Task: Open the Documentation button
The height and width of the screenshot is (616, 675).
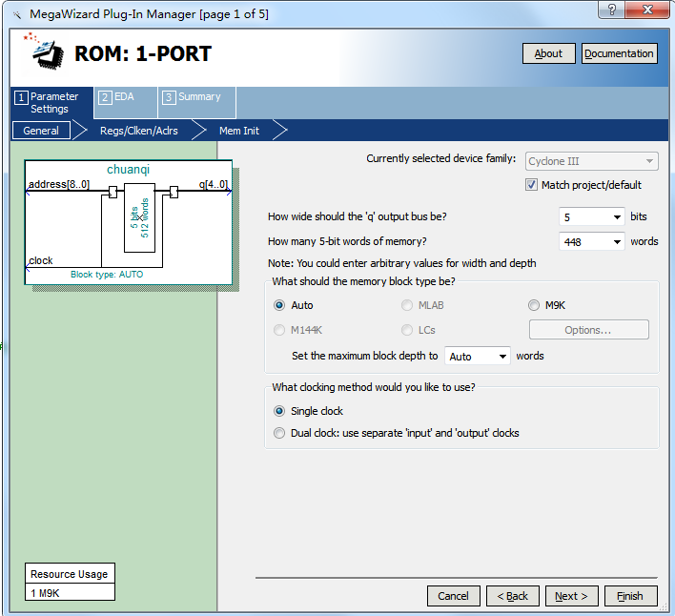Action: (619, 53)
